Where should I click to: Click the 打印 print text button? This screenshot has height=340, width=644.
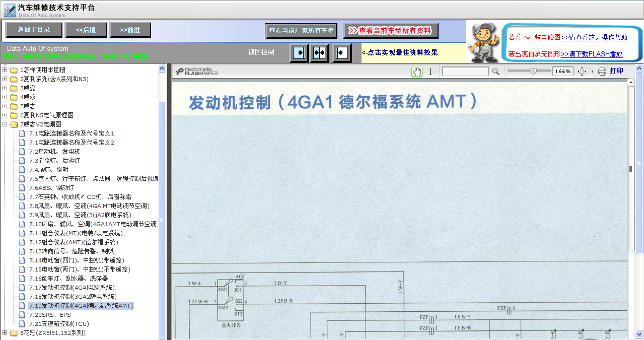click(x=616, y=71)
